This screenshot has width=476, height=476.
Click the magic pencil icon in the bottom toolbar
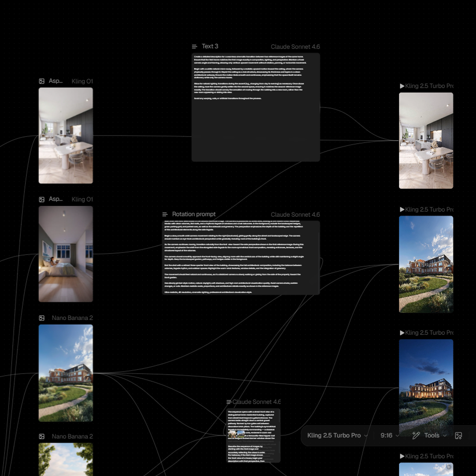(416, 435)
